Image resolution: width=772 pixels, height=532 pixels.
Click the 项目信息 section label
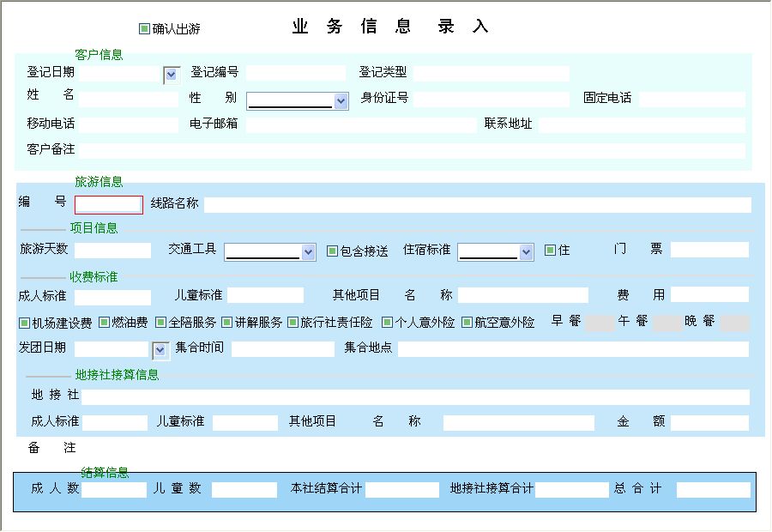point(93,228)
